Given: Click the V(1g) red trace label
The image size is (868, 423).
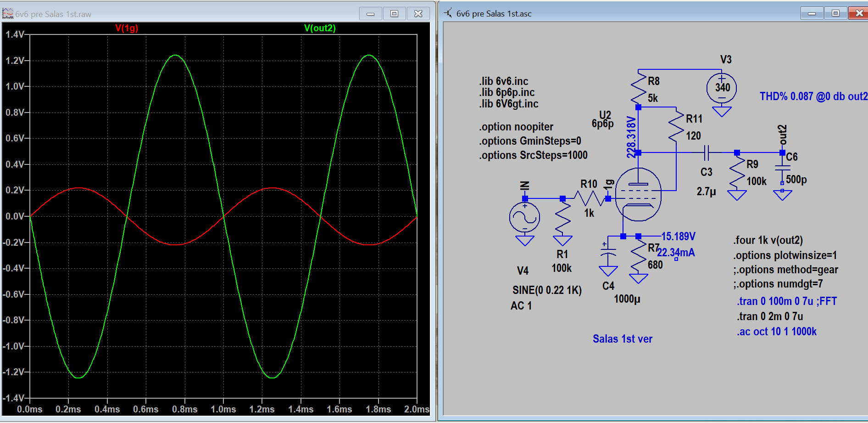Looking at the screenshot, I should point(127,28).
